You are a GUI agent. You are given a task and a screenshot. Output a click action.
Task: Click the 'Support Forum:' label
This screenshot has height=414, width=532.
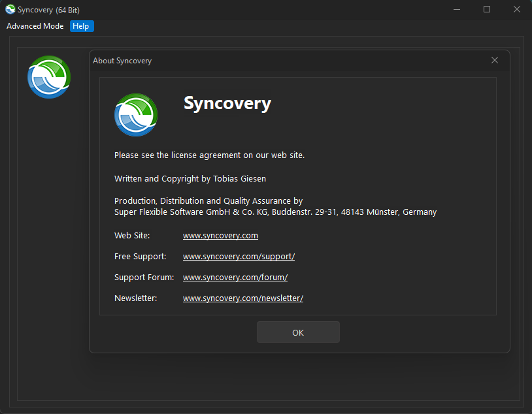tap(144, 278)
